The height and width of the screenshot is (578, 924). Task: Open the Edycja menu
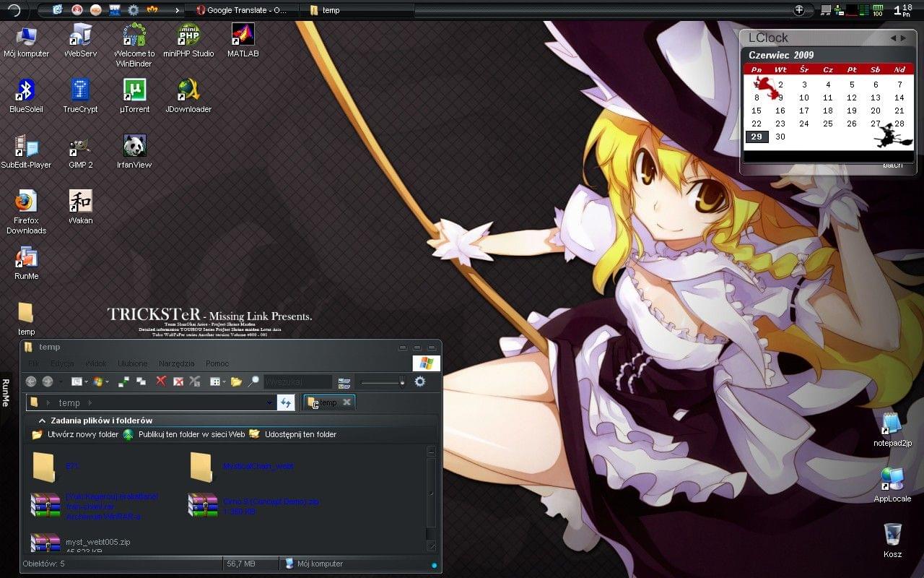tap(62, 363)
